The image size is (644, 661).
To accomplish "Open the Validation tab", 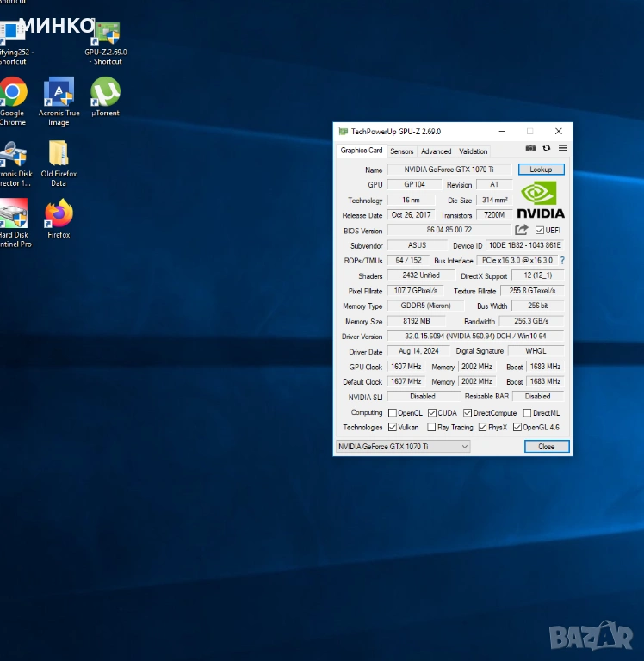I will click(x=474, y=151).
